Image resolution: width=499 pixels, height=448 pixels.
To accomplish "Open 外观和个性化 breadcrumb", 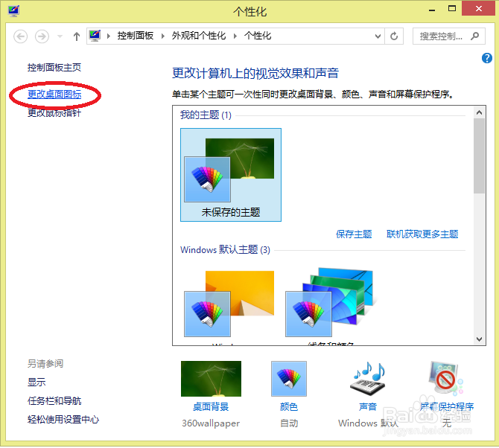I will [x=199, y=36].
